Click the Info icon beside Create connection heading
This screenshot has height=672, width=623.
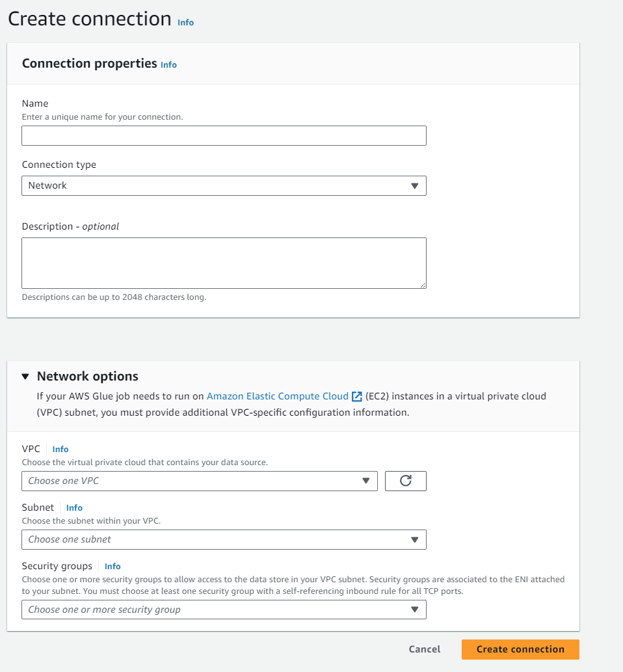(185, 22)
